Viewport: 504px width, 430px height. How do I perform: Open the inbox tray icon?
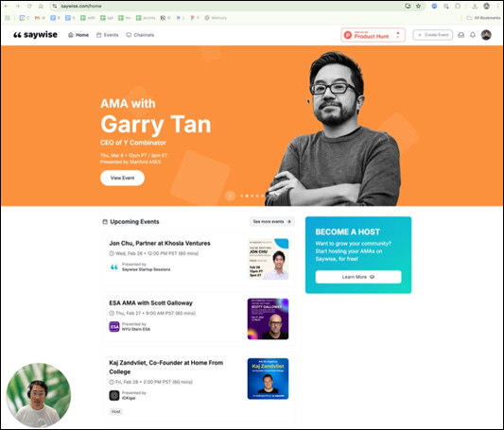click(x=461, y=35)
